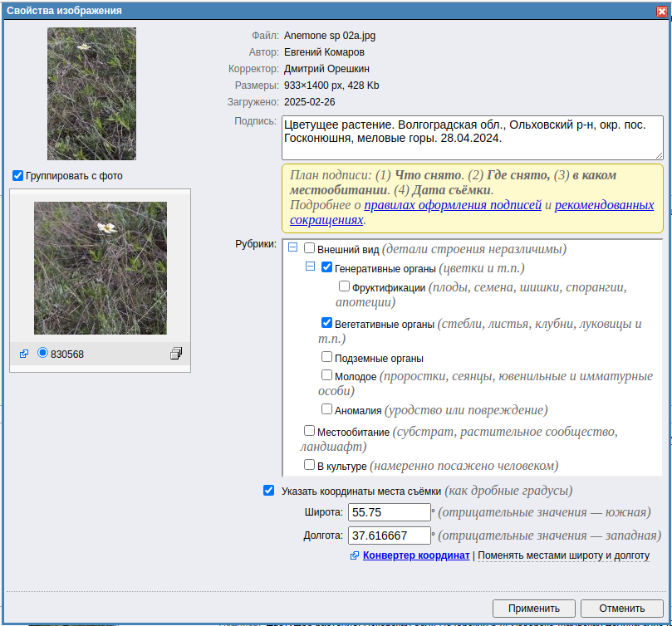672x626 pixels.
Task: Uncheck 'Генеративные органы' checkbox
Action: pos(326,267)
